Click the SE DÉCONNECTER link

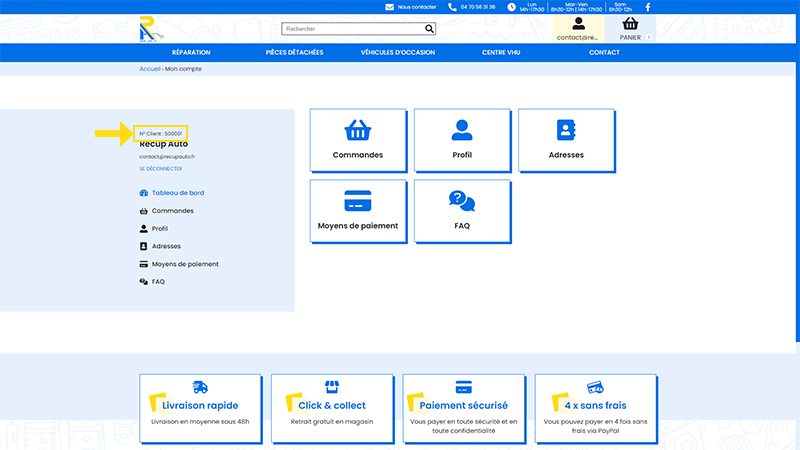(x=161, y=169)
